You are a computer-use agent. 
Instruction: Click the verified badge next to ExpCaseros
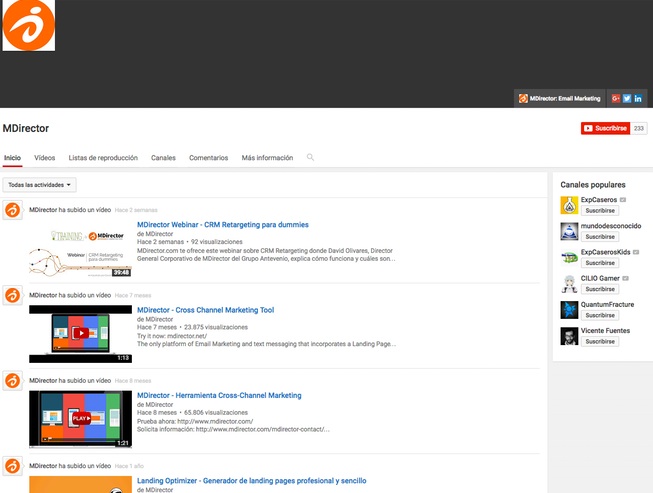623,200
